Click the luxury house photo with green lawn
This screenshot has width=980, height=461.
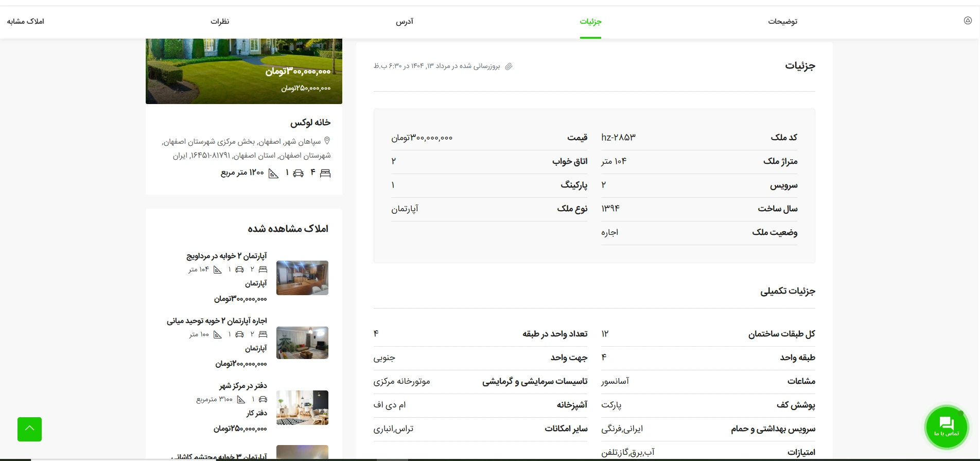tap(244, 71)
